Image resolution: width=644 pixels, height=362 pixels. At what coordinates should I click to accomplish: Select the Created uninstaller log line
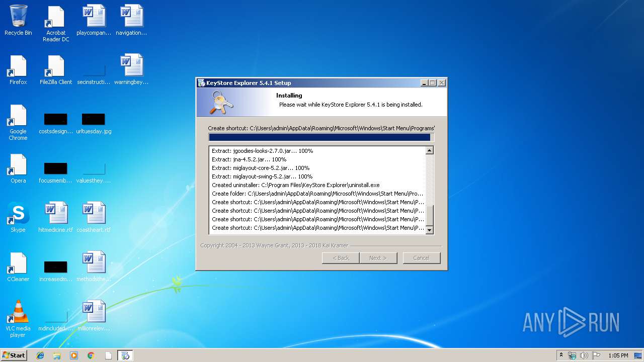pyautogui.click(x=295, y=185)
